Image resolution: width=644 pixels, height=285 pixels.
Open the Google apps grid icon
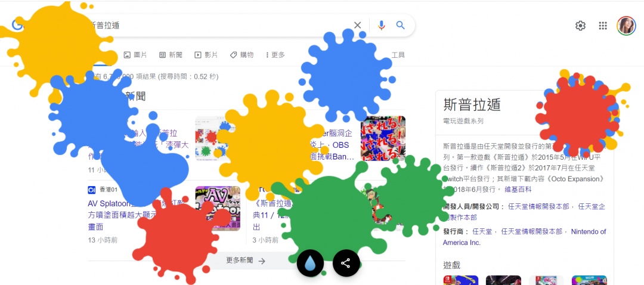point(603,26)
